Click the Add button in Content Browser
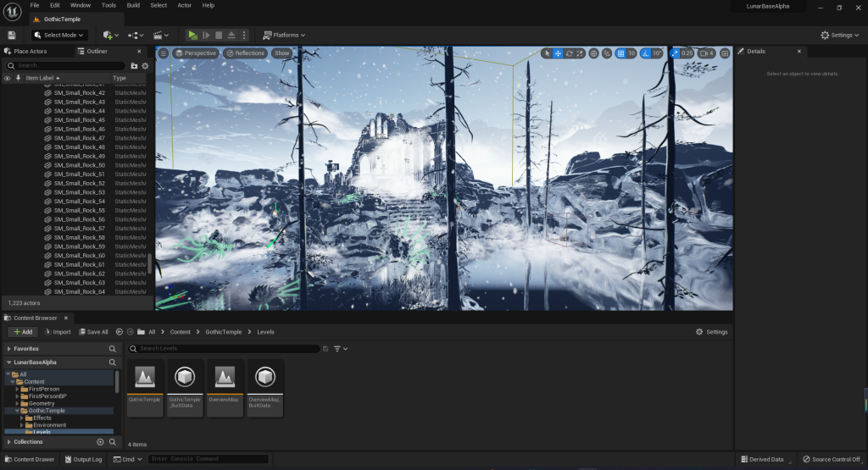The width and height of the screenshot is (868, 470). tap(23, 332)
